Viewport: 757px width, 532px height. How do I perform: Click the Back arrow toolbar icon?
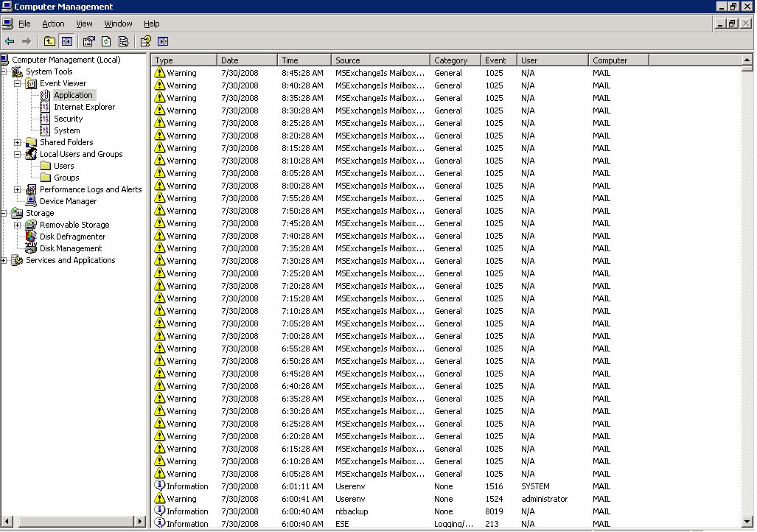(10, 41)
